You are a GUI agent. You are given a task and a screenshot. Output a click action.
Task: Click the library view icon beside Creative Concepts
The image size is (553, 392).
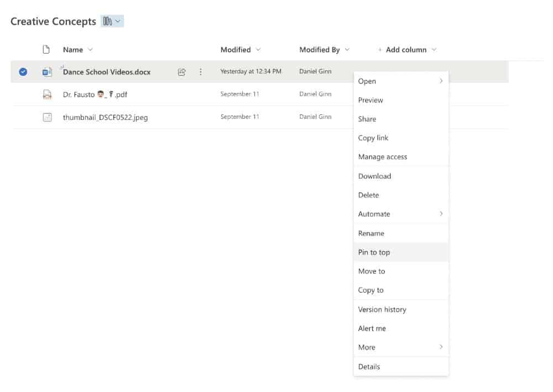point(112,22)
